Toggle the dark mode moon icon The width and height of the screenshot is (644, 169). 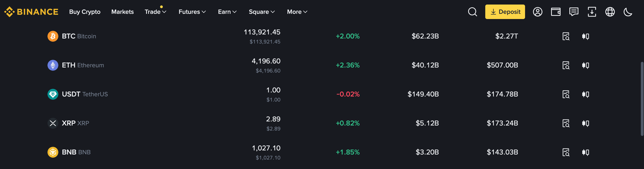628,12
